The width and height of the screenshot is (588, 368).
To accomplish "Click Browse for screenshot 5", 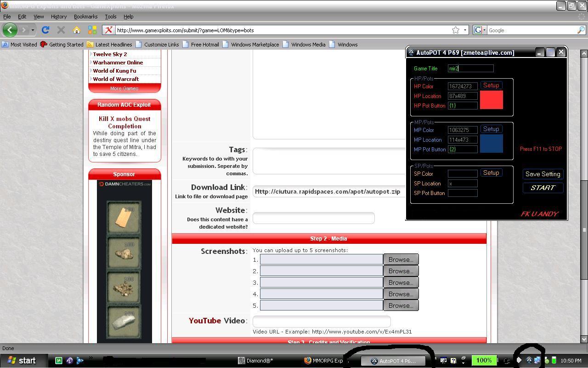I will [x=401, y=305].
